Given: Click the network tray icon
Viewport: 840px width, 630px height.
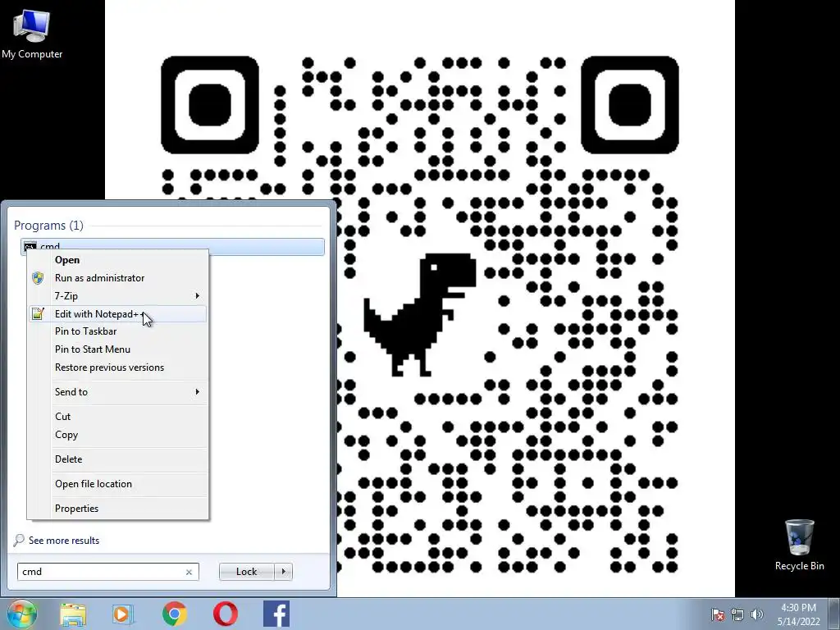Looking at the screenshot, I should click(737, 614).
